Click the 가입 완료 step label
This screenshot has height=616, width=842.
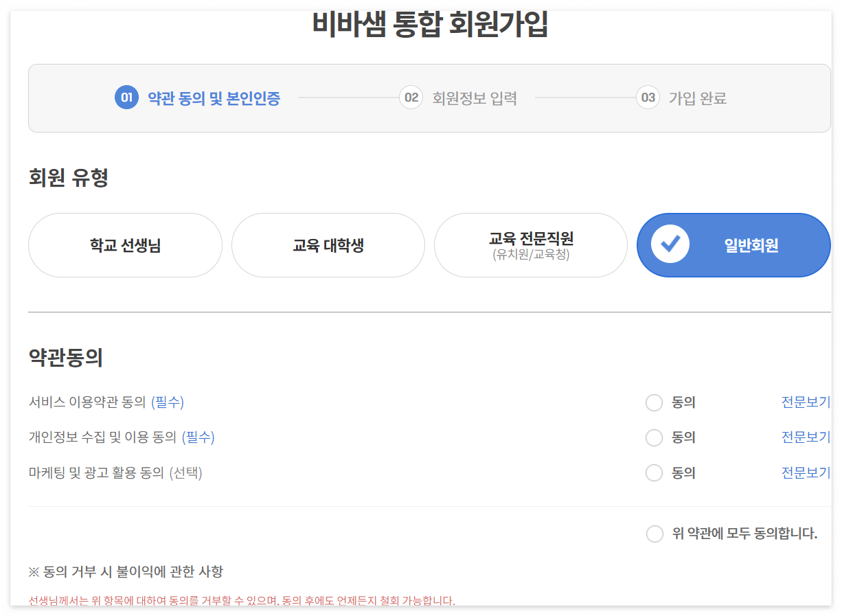click(x=697, y=98)
